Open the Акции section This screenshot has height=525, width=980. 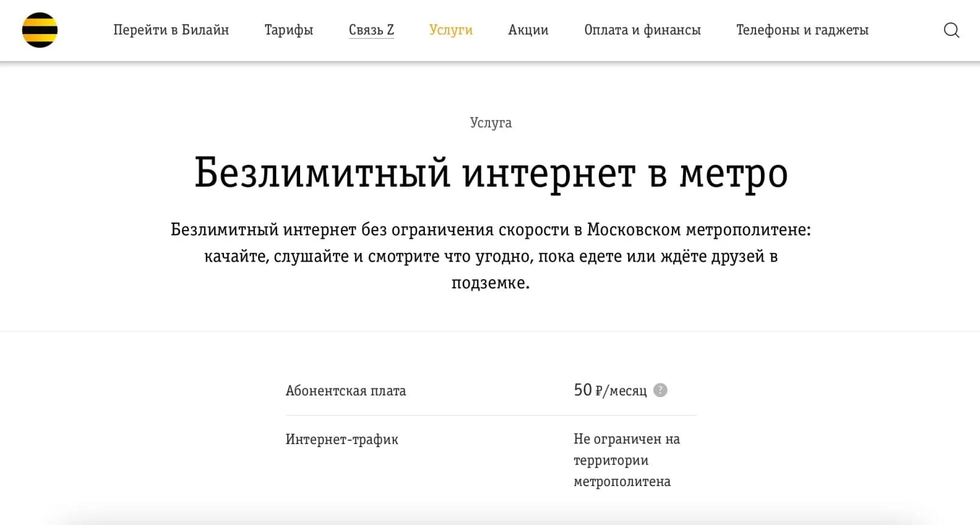528,30
